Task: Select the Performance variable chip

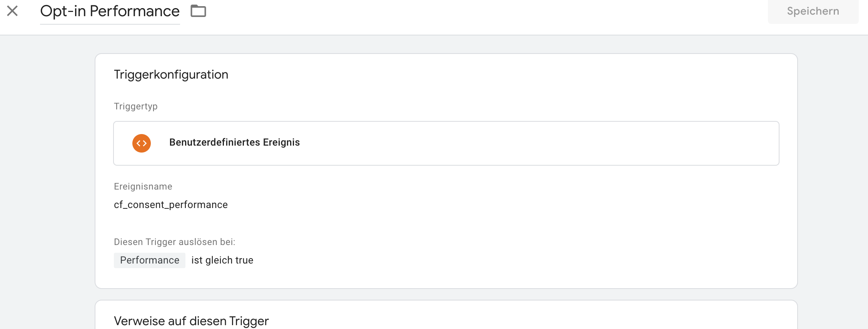Action: [x=150, y=260]
